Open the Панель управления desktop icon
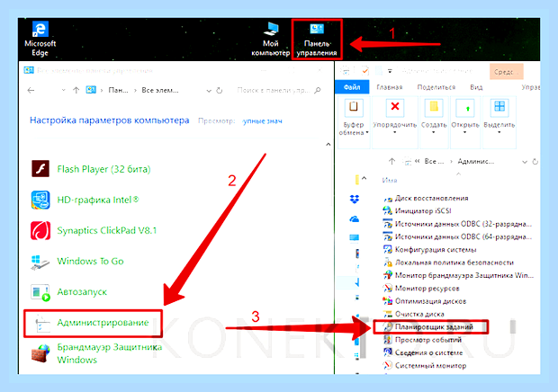Image resolution: width=558 pixels, height=392 pixels. 317,39
